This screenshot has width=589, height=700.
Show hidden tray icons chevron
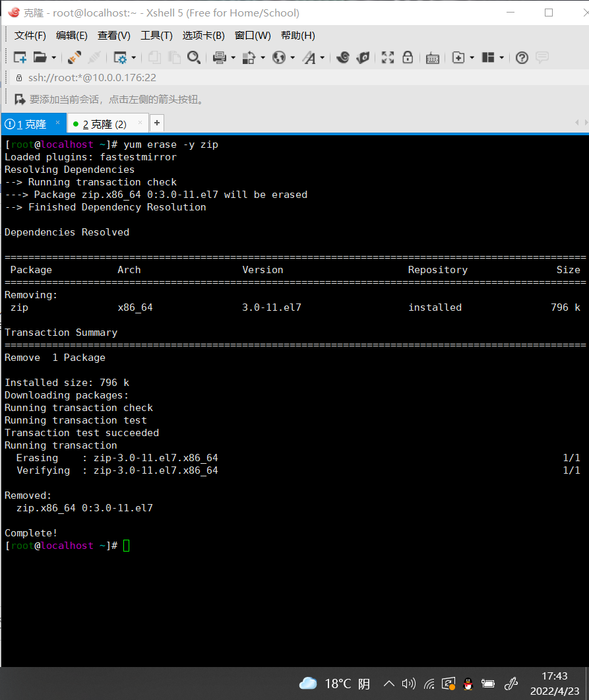click(388, 684)
